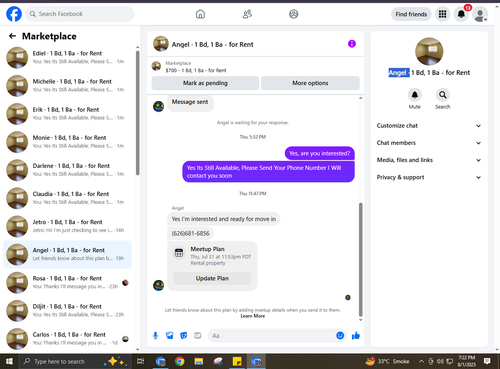Open the Friends icon in top navigation
This screenshot has height=369, width=500.
point(247,14)
